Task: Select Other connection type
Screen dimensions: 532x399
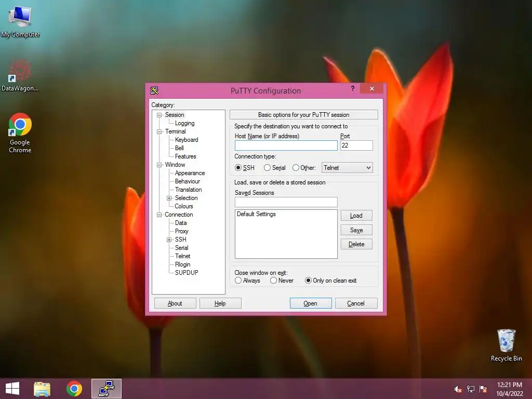Action: click(x=296, y=168)
